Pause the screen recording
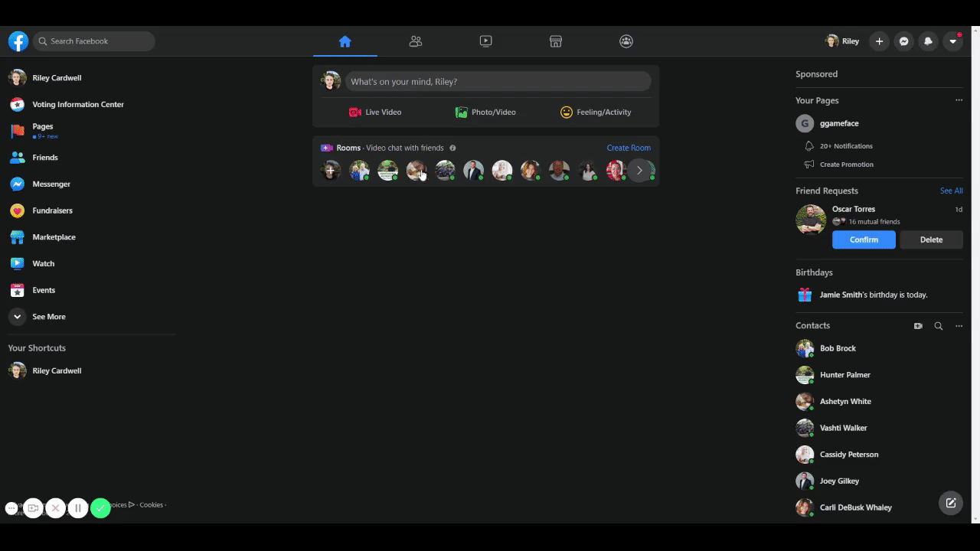This screenshot has height=551, width=980. click(x=78, y=508)
